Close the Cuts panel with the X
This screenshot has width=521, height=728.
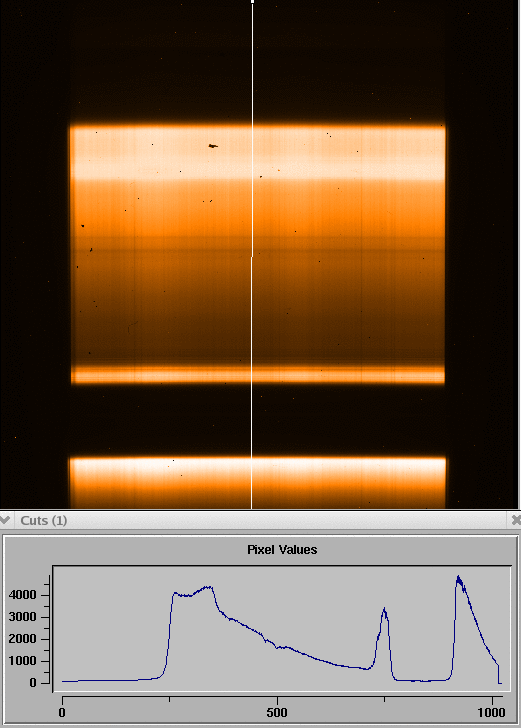click(515, 520)
